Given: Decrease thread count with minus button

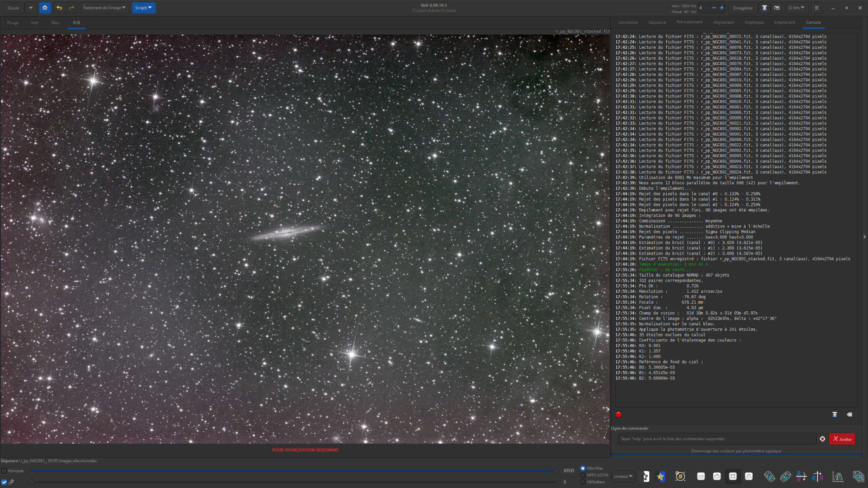Looking at the screenshot, I should [714, 8].
